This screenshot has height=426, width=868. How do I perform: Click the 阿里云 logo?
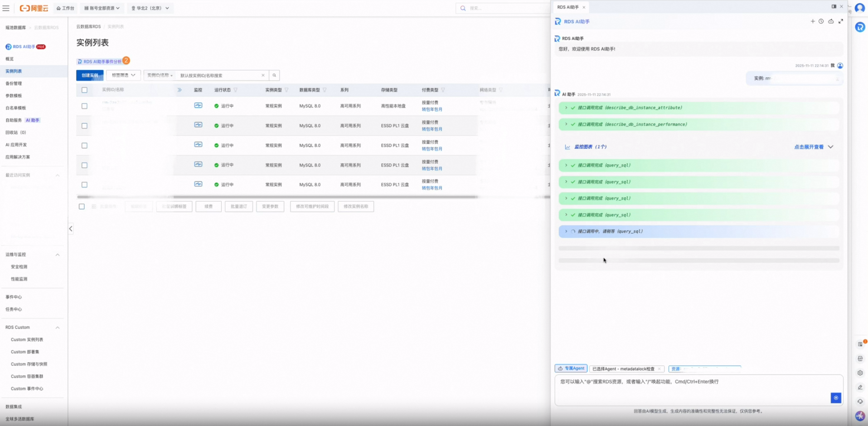click(x=34, y=8)
